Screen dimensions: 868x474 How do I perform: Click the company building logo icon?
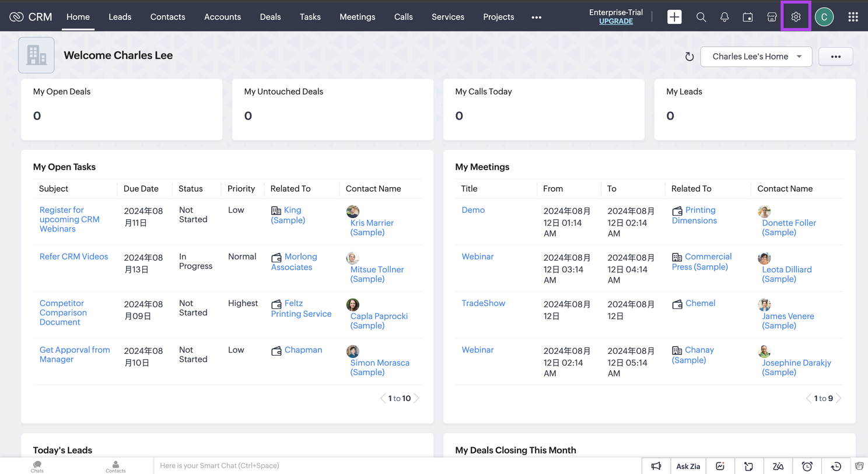[36, 55]
